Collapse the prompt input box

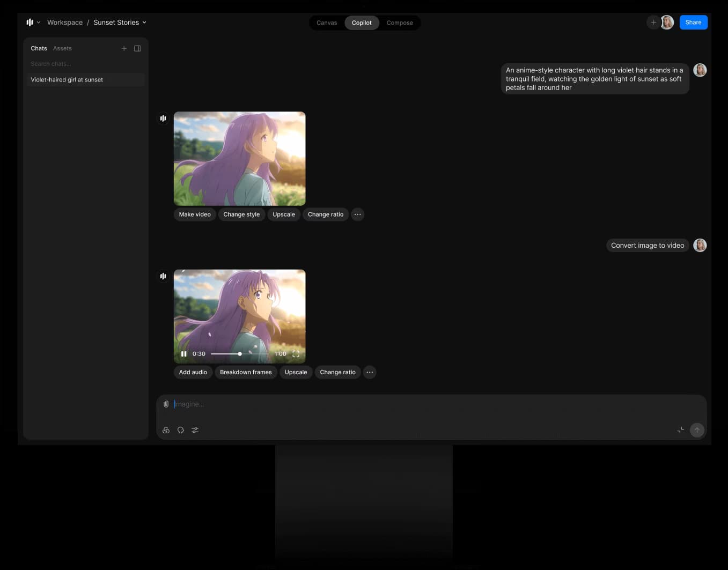[681, 430]
